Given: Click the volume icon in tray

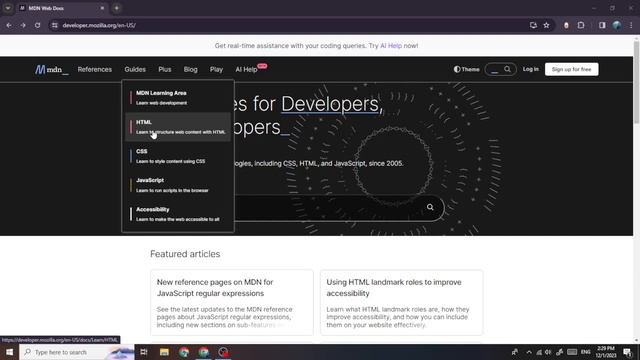Looking at the screenshot, I should (x=548, y=352).
